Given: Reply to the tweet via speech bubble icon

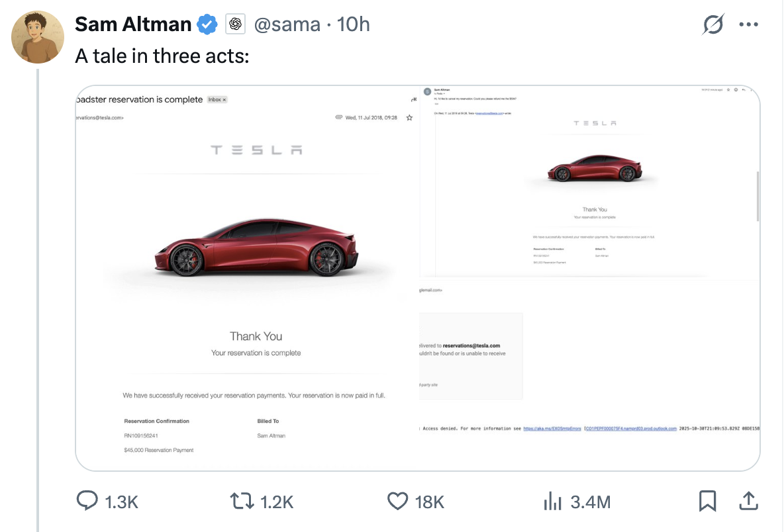Looking at the screenshot, I should (87, 501).
